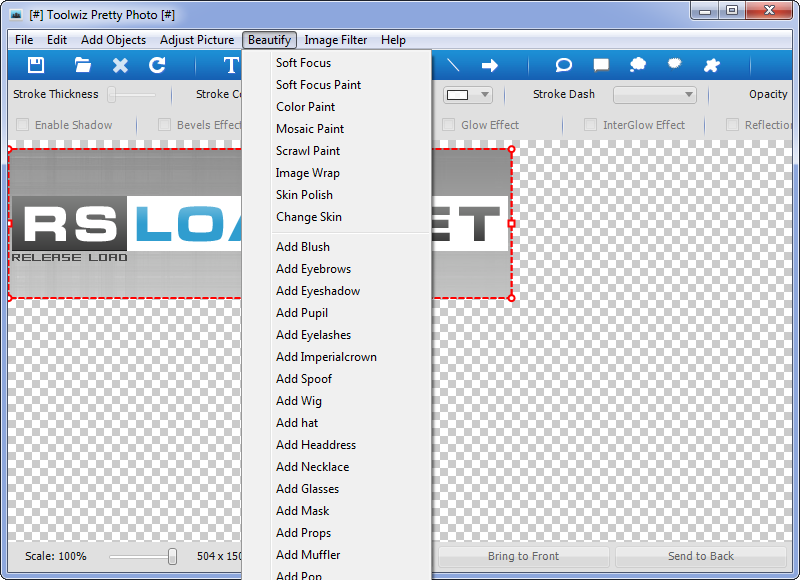Image resolution: width=800 pixels, height=580 pixels.
Task: Select Skin Polish in the menu
Action: [x=337, y=195]
